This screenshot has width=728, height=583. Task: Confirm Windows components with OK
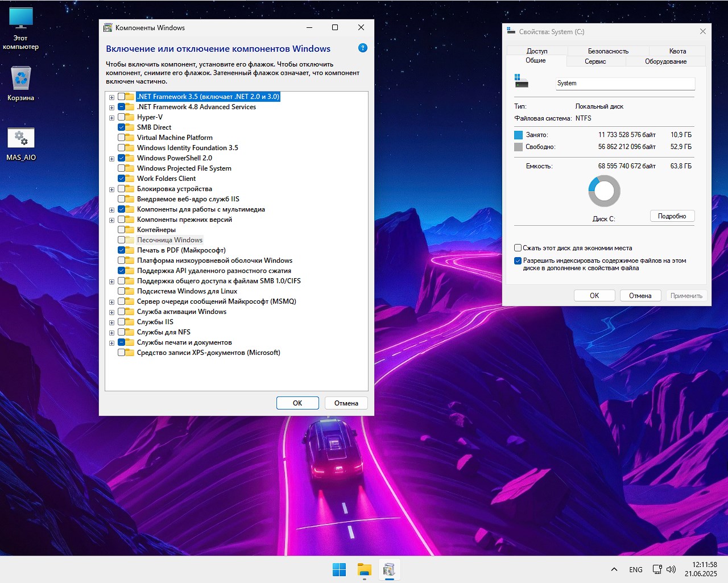[x=297, y=403]
